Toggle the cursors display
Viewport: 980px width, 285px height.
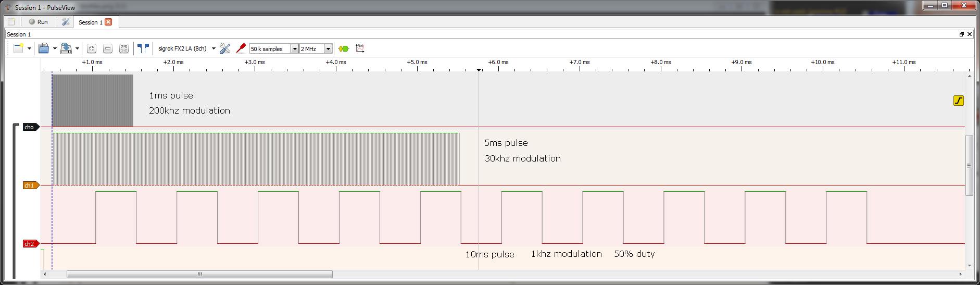[143, 48]
